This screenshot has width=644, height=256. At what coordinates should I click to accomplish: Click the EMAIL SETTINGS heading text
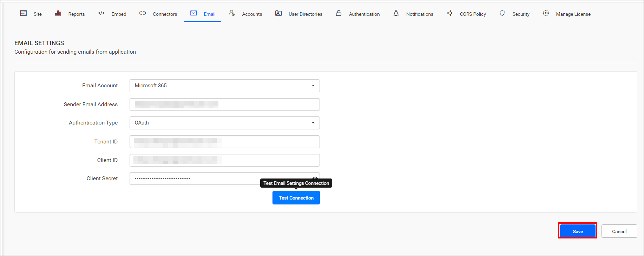[x=39, y=43]
